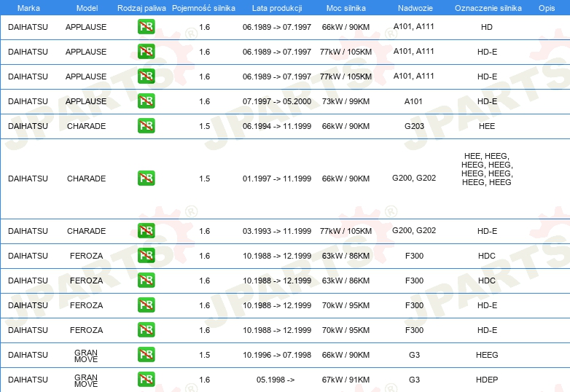Select the '1.5' capacity in the G203 row
Viewport: 570px width, 392px height.
(204, 126)
